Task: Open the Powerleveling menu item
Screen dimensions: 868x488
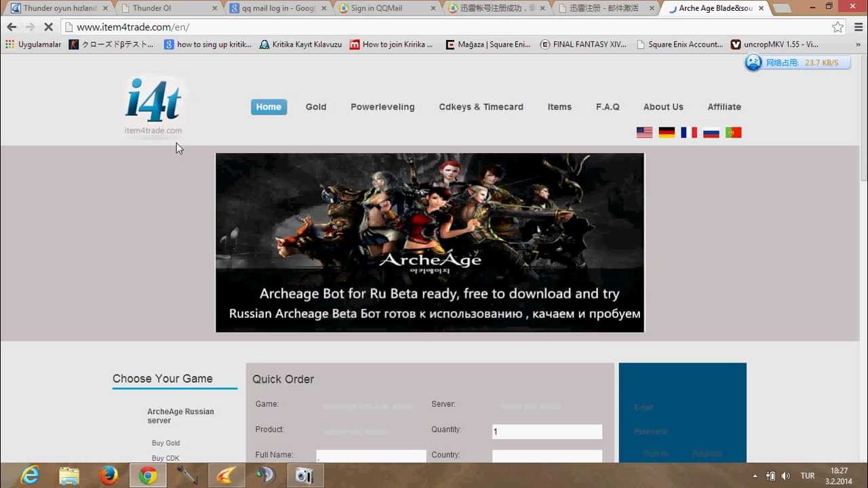Action: (x=382, y=107)
